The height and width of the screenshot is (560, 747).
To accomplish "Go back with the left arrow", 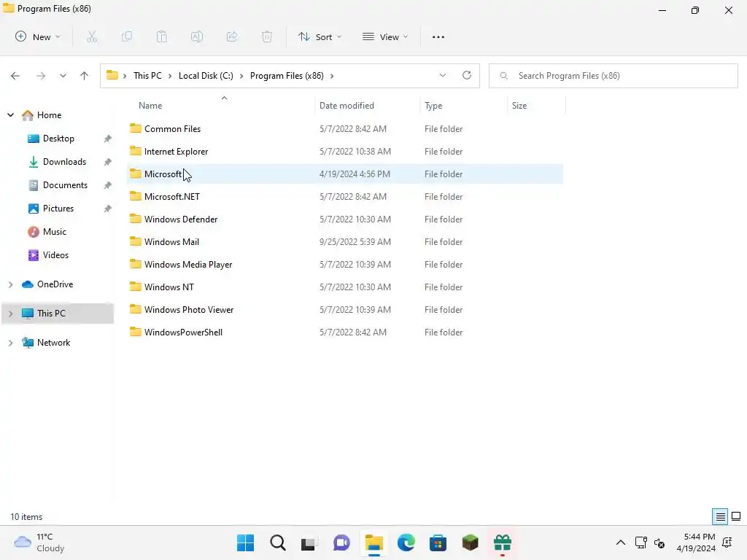I will tap(15, 76).
